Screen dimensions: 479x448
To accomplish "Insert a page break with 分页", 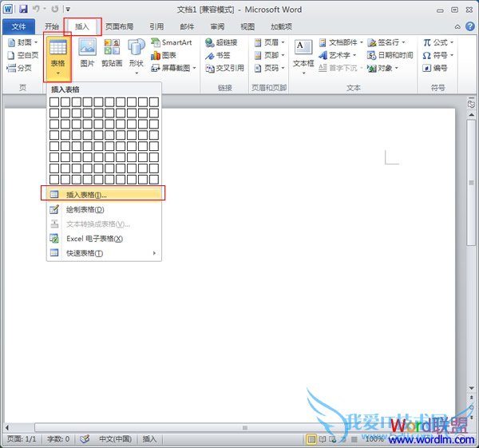I will [19, 68].
